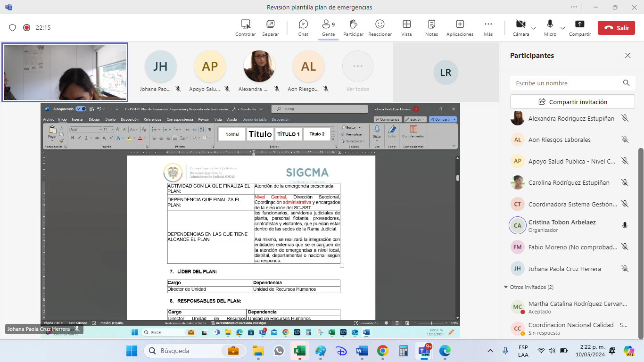Expand the Micro options arrow
The width and height of the screenshot is (644, 362).
point(562,28)
